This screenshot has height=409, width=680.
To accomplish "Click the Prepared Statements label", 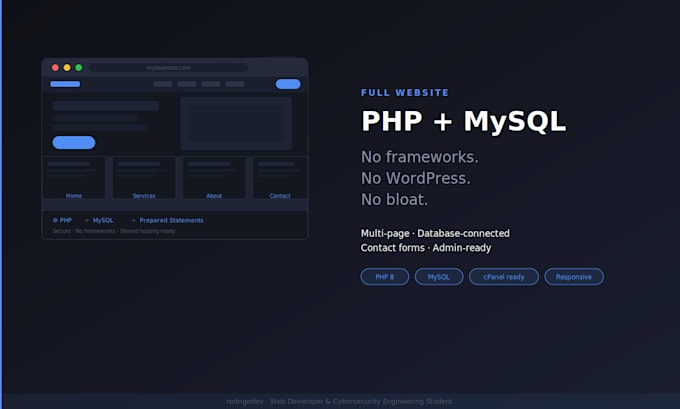I will pyautogui.click(x=171, y=220).
